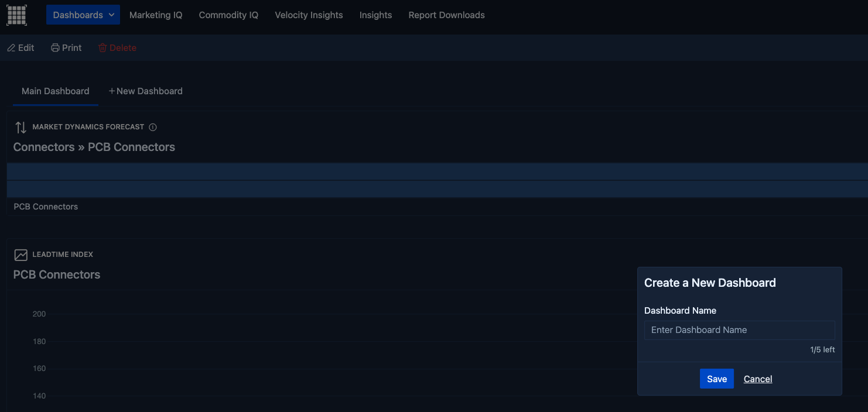This screenshot has width=868, height=412.
Task: Navigate to Marketing IQ
Action: (156, 15)
